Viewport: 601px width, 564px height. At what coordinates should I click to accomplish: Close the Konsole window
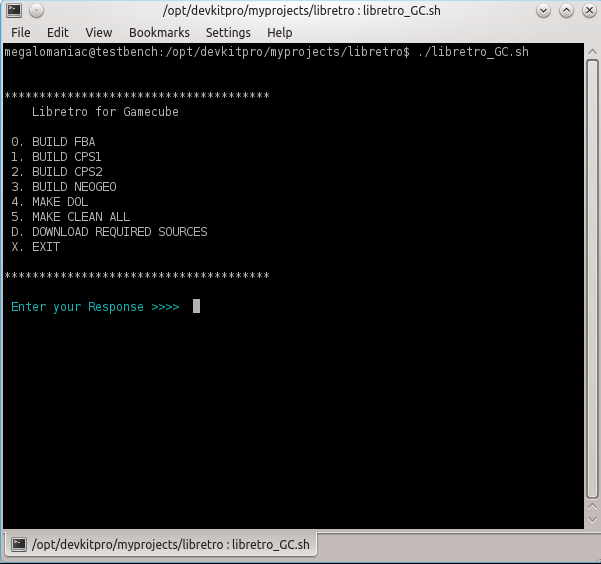(589, 11)
